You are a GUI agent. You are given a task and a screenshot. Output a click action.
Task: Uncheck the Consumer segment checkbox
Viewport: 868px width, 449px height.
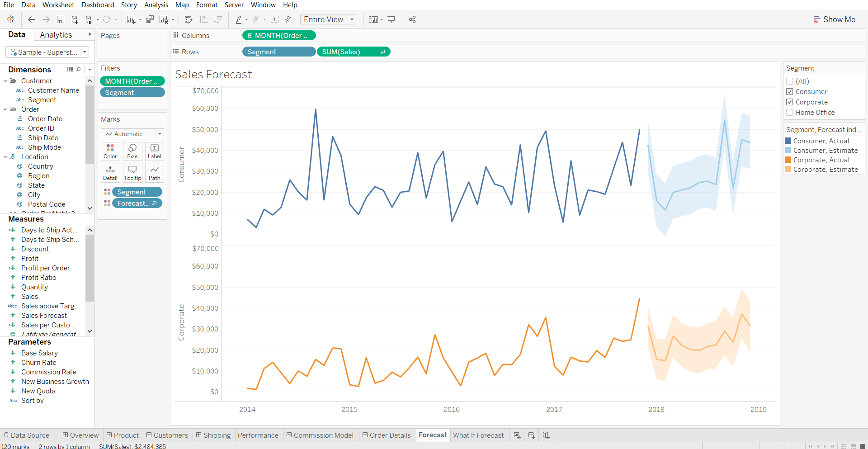(790, 92)
